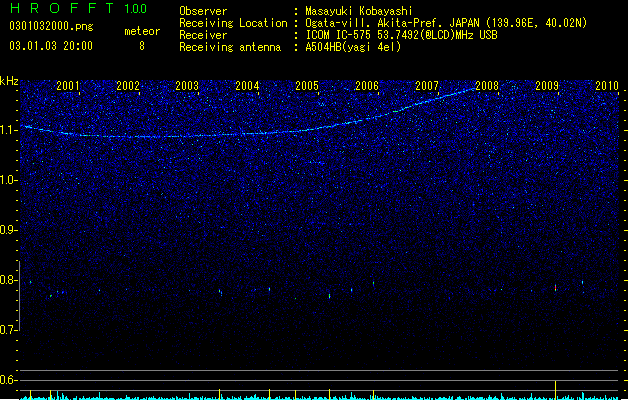The width and height of the screenshot is (629, 400).
Task: Click the red meteor echo near 2009
Action: pyautogui.click(x=556, y=288)
